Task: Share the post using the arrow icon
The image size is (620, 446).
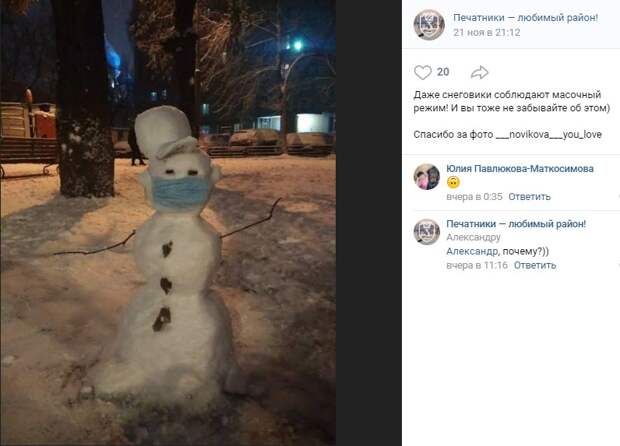Action: pyautogui.click(x=480, y=72)
